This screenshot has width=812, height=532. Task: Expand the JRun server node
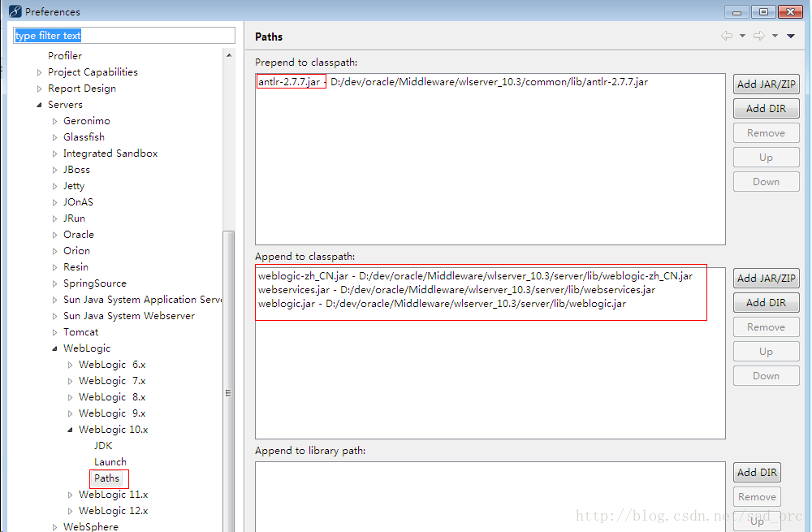click(x=55, y=218)
